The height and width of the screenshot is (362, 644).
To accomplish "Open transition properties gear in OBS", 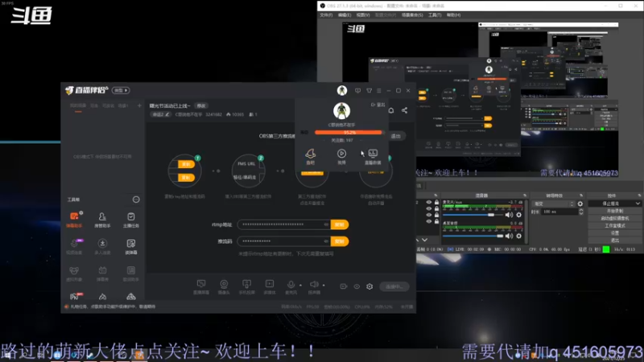I will coord(580,204).
